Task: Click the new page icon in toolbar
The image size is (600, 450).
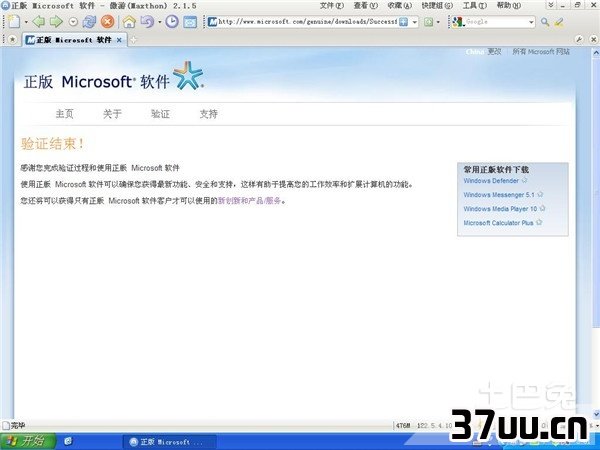Action: pos(14,21)
